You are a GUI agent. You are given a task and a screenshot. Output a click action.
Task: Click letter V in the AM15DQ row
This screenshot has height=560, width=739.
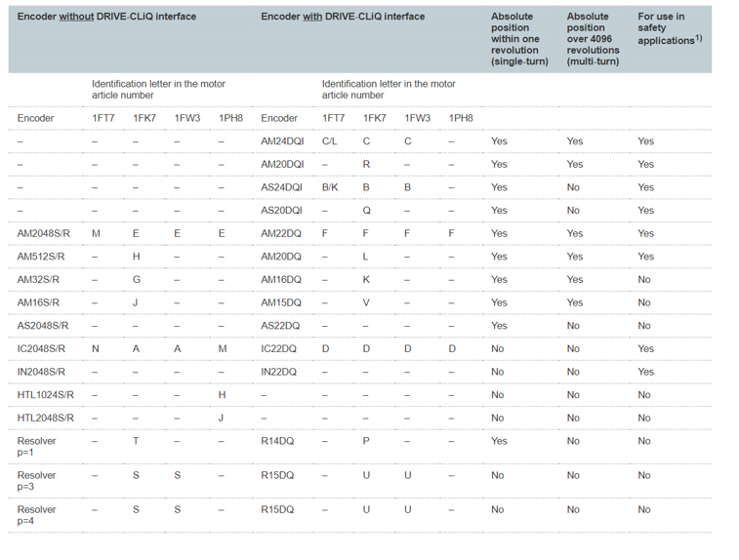coord(366,302)
